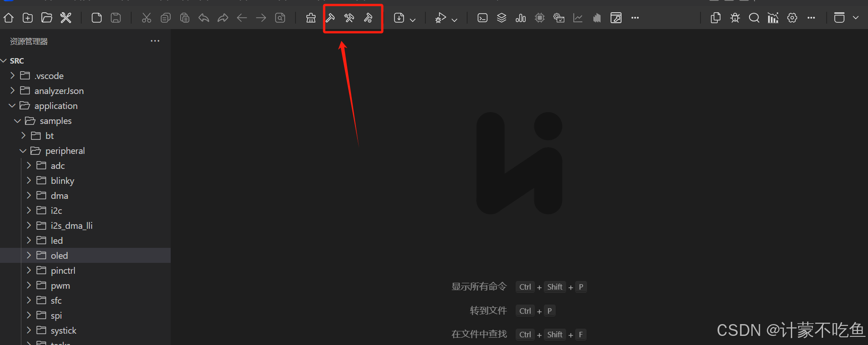Image resolution: width=868 pixels, height=345 pixels.
Task: Click the bar chart analysis icon
Action: point(521,18)
